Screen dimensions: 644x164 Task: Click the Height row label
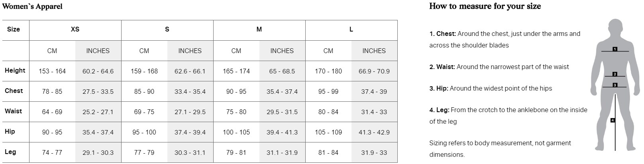click(15, 71)
